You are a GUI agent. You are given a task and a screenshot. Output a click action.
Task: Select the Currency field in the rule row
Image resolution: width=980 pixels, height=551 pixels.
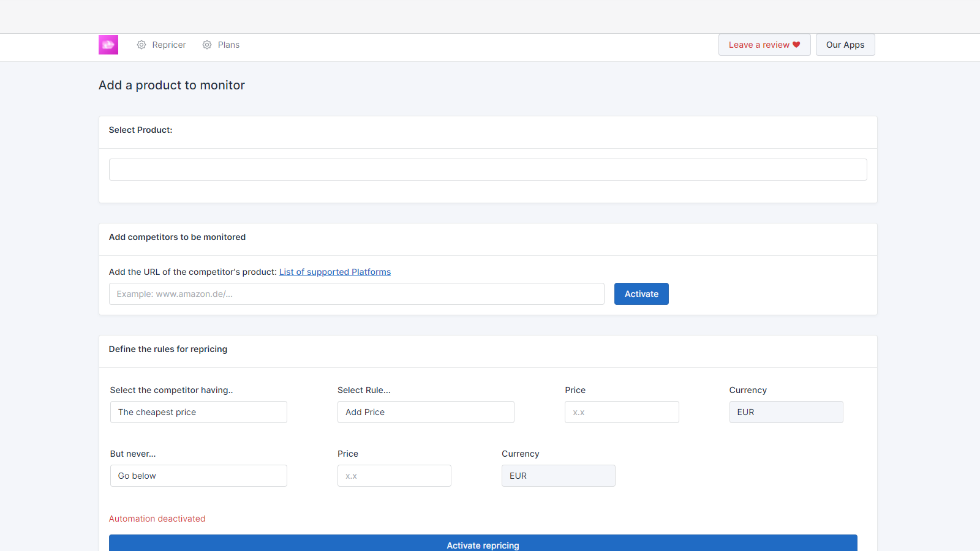coord(786,412)
